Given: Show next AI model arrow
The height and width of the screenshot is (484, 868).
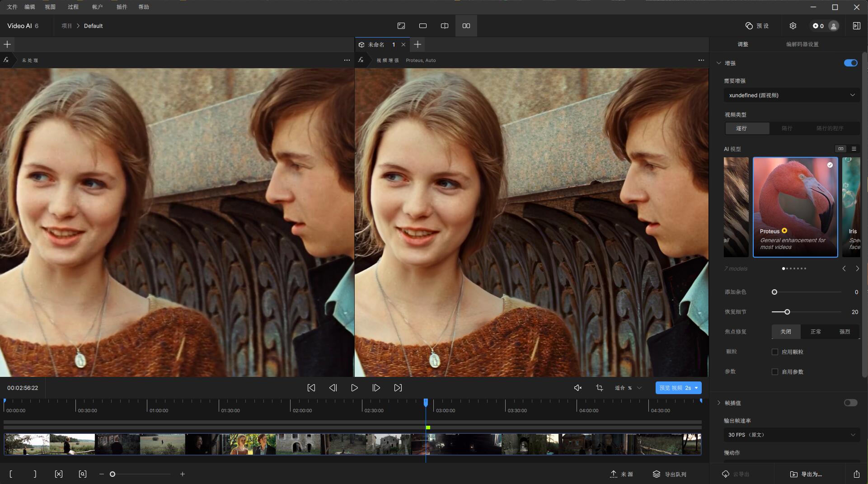Looking at the screenshot, I should click(x=857, y=268).
